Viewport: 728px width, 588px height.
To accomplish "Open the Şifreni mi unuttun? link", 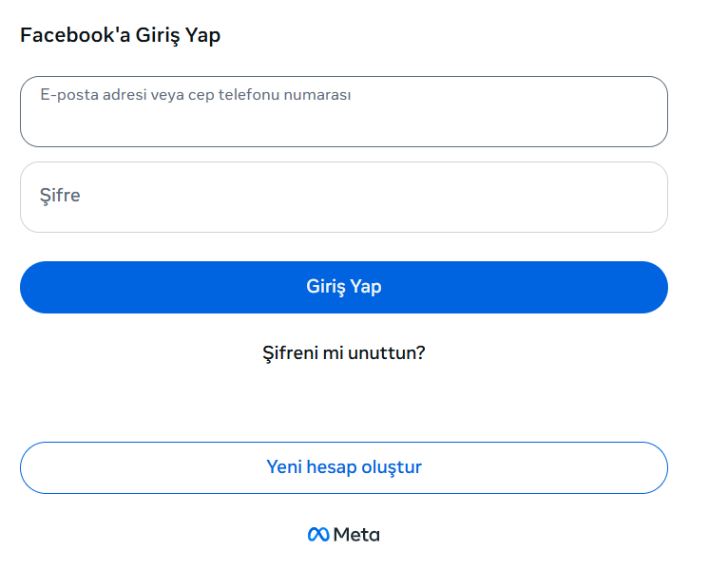I will [x=344, y=353].
